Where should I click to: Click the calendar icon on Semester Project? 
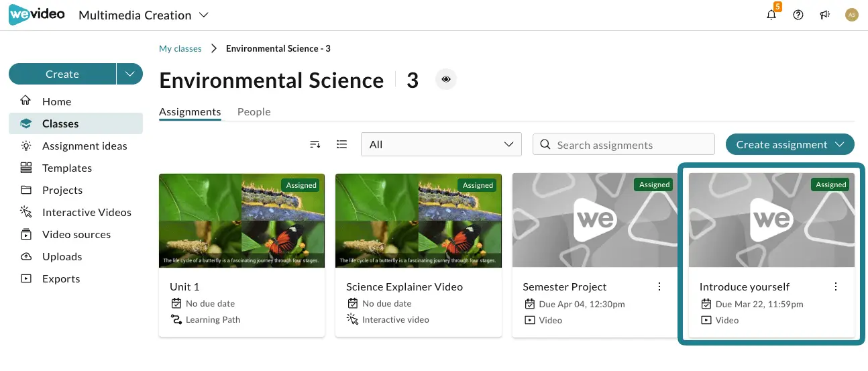tap(529, 304)
